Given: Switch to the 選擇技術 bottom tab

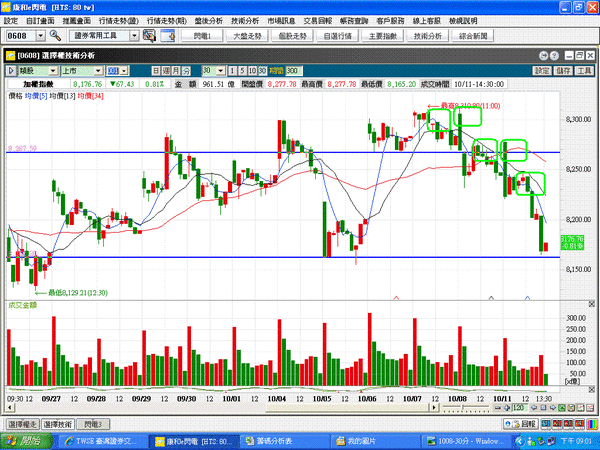Looking at the screenshot, I should (57, 424).
